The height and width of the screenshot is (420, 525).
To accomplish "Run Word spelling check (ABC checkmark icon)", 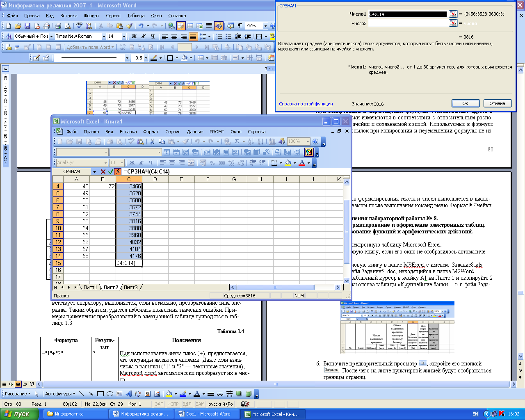I will point(80,26).
